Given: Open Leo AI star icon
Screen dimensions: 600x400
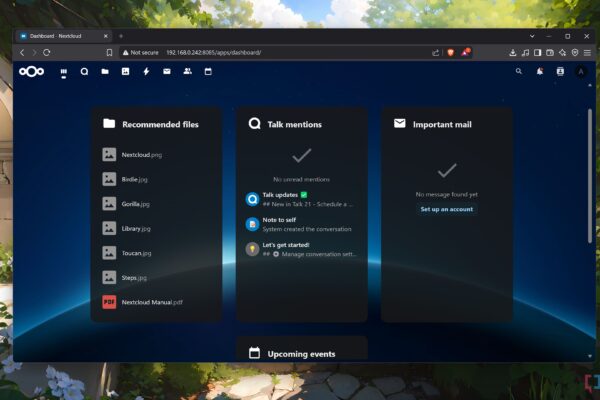Looking at the screenshot, I should click(x=562, y=52).
